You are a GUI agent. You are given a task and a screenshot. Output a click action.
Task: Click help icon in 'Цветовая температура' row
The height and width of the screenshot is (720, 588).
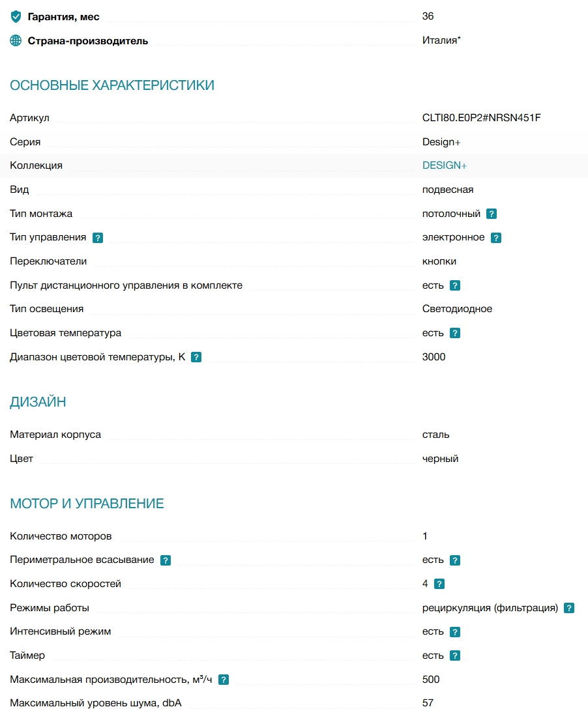[455, 334]
